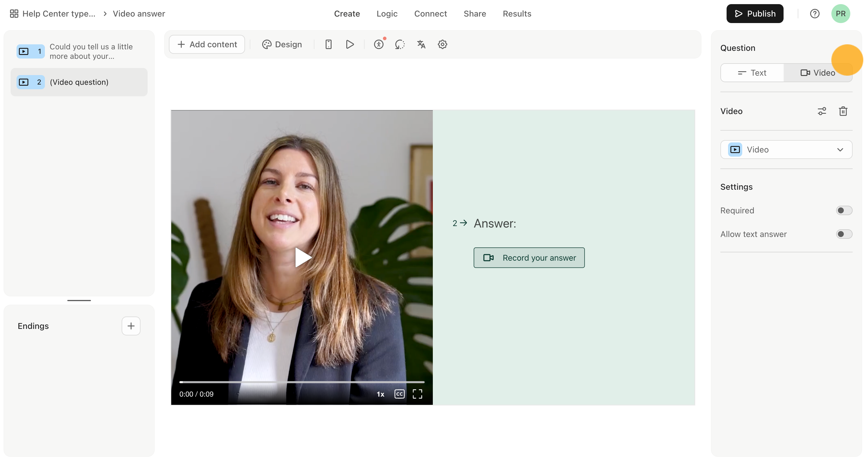
Task: Click the 0:00 / 0:09 time display
Action: (196, 394)
